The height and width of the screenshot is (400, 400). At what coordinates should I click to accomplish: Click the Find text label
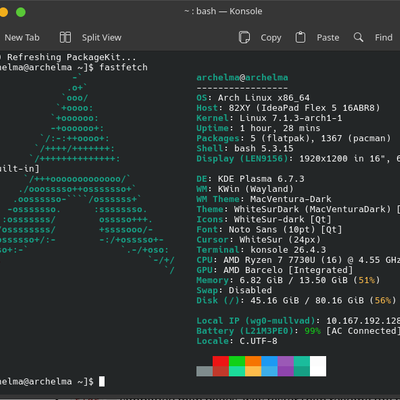click(x=384, y=37)
